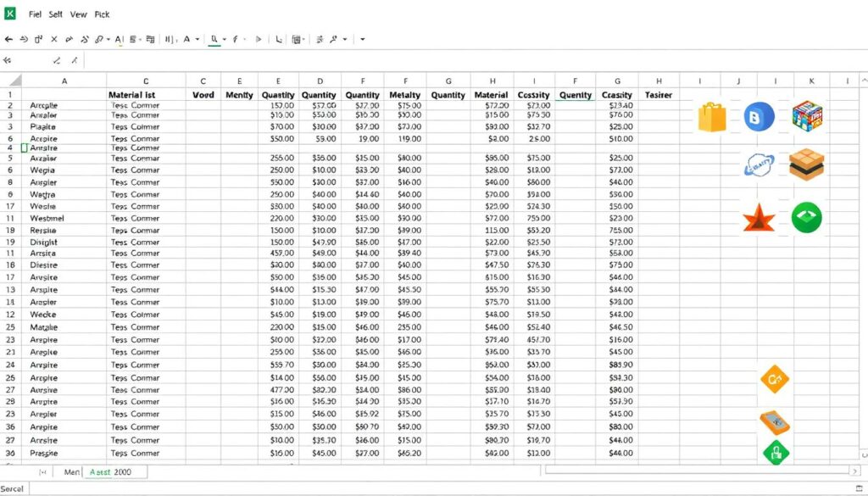Select the red star image
The width and height of the screenshot is (868, 496).
759,218
